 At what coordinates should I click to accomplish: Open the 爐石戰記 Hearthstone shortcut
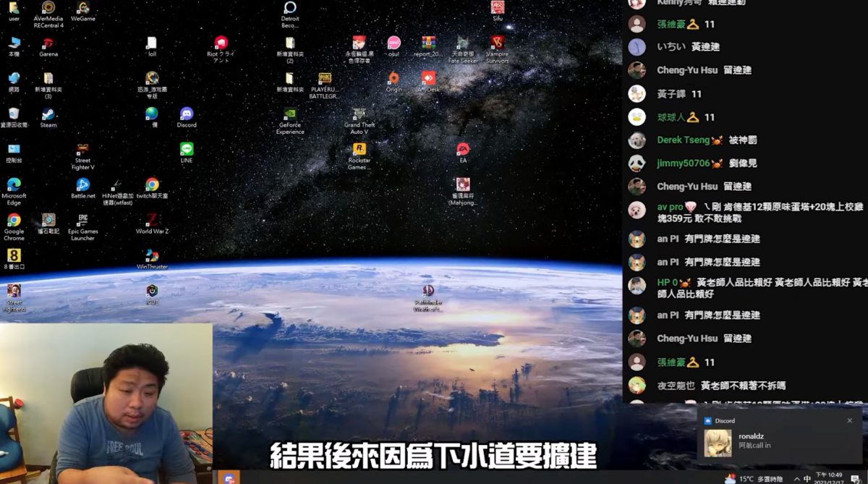tap(48, 224)
